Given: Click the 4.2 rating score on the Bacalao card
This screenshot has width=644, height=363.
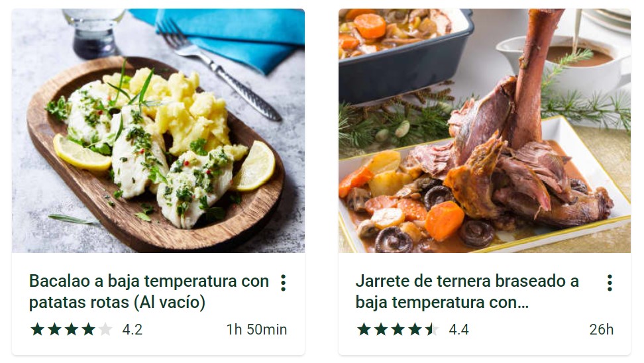Looking at the screenshot, I should coord(133,330).
